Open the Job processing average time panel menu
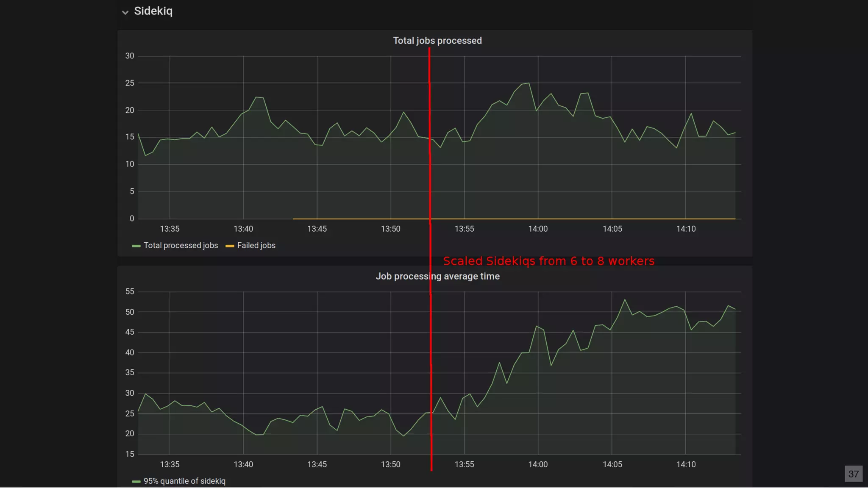The height and width of the screenshot is (488, 868). 437,276
